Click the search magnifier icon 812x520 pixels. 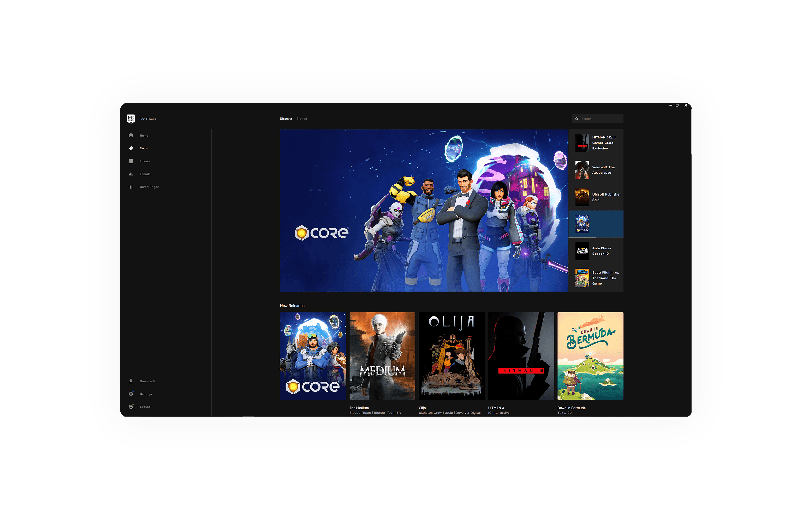tap(577, 119)
